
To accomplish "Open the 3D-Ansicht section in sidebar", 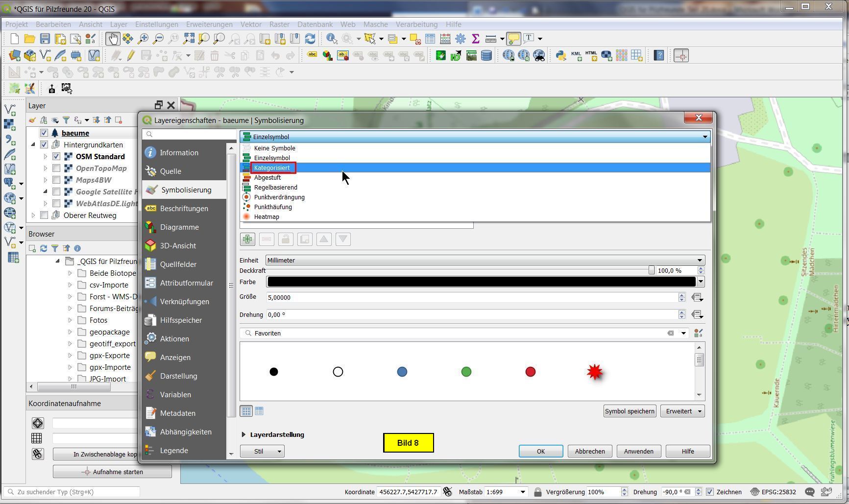I will coord(177,246).
